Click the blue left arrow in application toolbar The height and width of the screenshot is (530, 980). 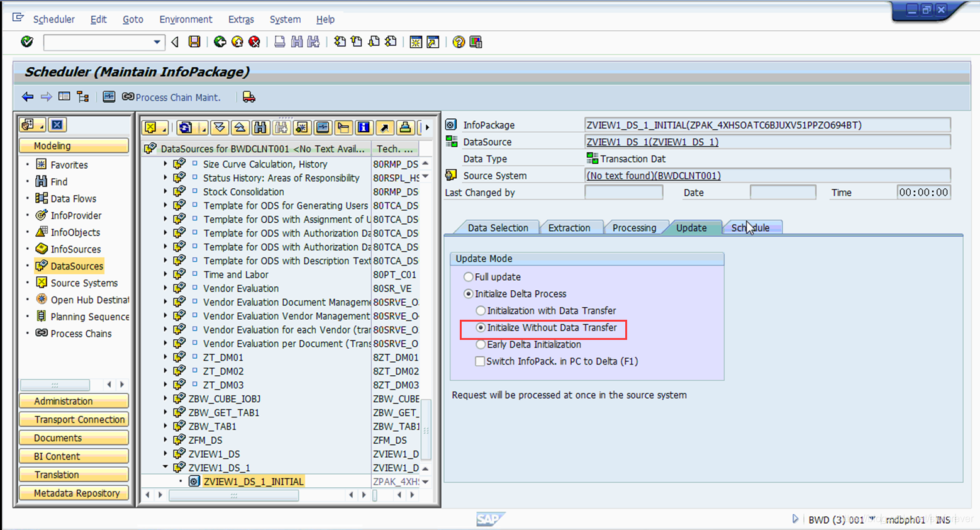click(x=28, y=96)
